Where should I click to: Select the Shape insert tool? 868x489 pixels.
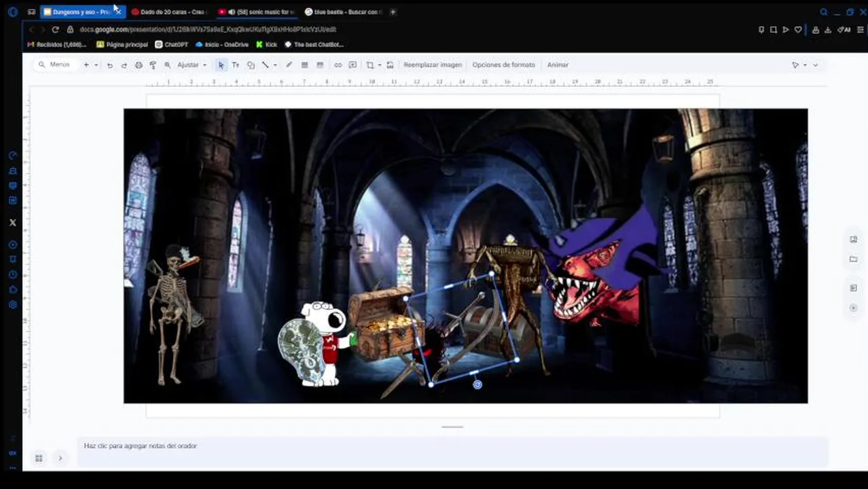click(x=251, y=65)
